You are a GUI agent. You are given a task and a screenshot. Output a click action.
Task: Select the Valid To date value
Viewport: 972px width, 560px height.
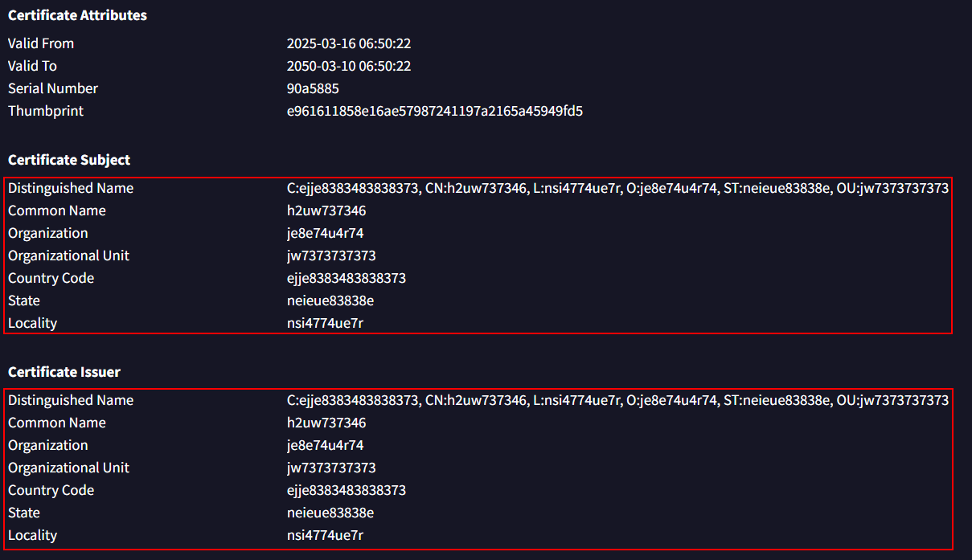(x=349, y=66)
